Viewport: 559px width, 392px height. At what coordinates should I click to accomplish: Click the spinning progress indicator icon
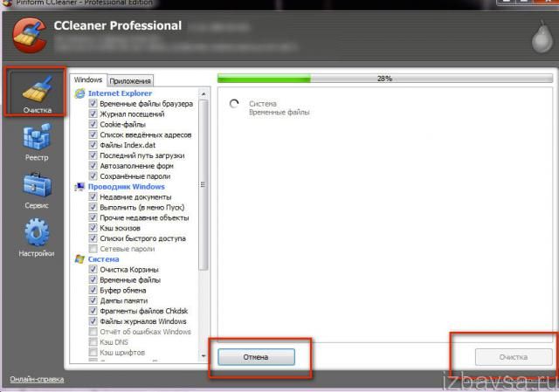[234, 104]
